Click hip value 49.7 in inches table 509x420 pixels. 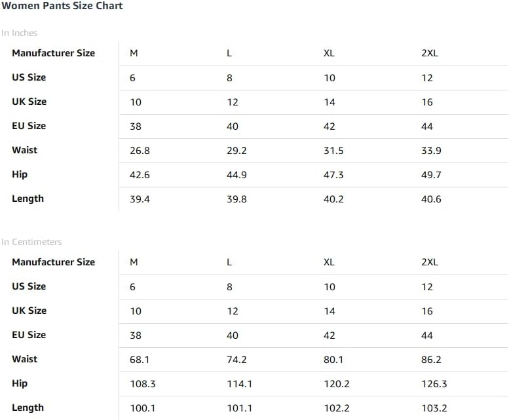click(x=431, y=175)
